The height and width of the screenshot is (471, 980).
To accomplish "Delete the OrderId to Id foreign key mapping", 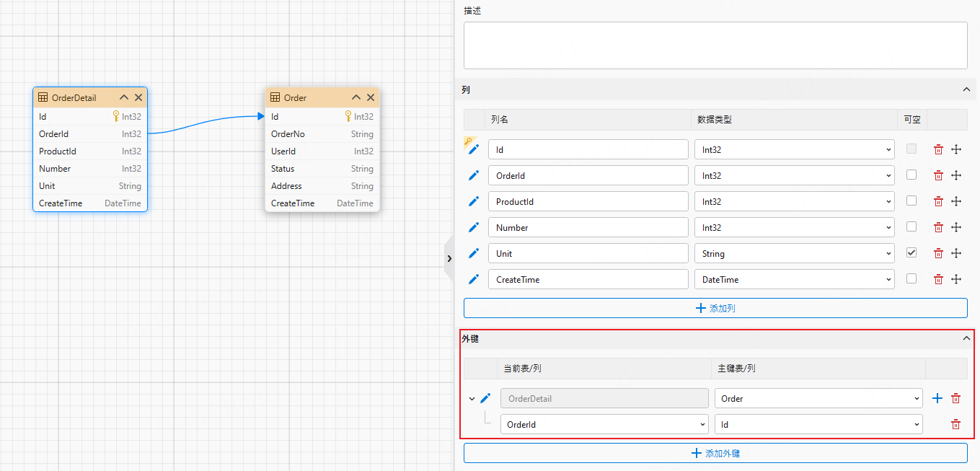I will coord(955,425).
